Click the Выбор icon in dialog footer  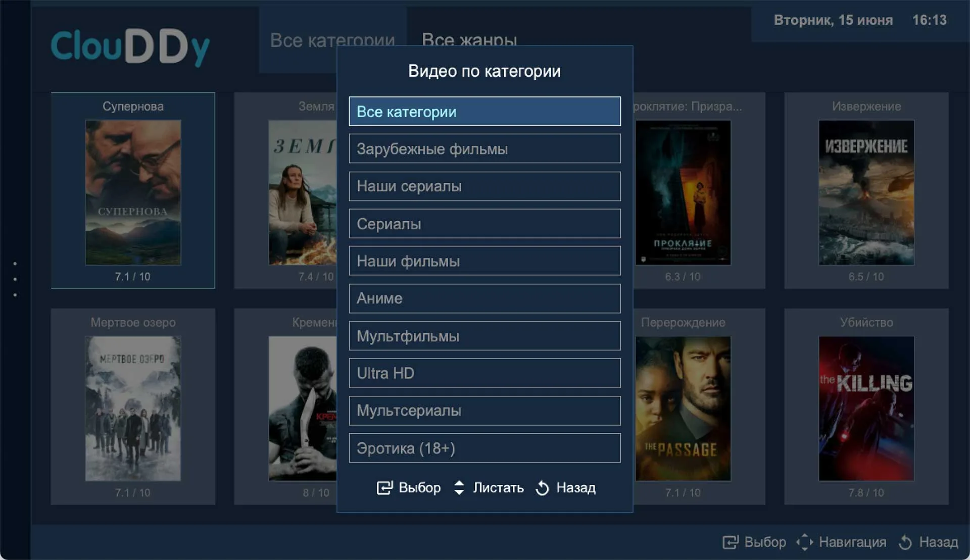coord(384,487)
